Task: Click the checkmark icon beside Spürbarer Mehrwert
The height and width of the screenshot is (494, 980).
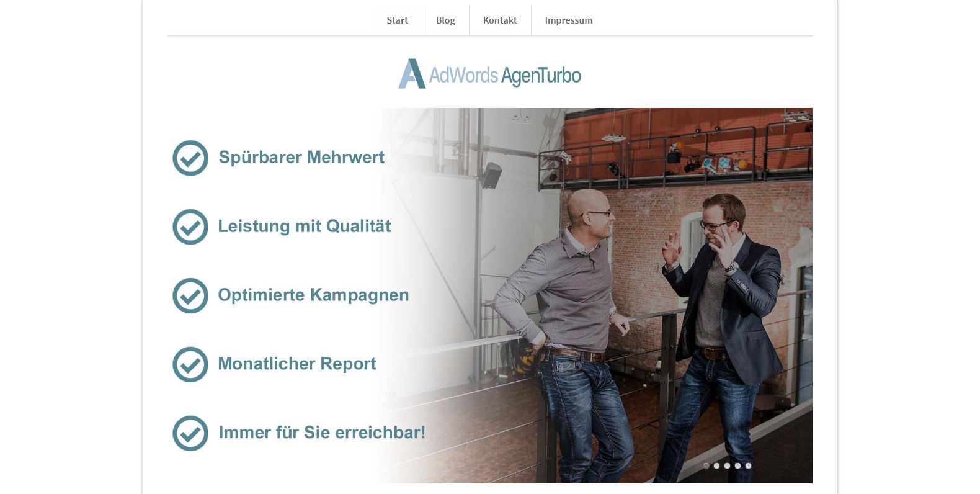Action: [x=190, y=158]
